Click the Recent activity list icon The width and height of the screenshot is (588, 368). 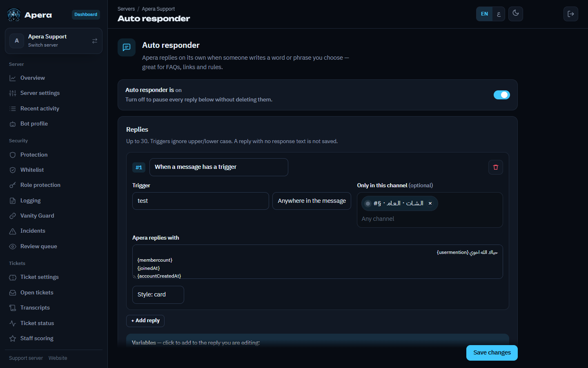point(13,109)
